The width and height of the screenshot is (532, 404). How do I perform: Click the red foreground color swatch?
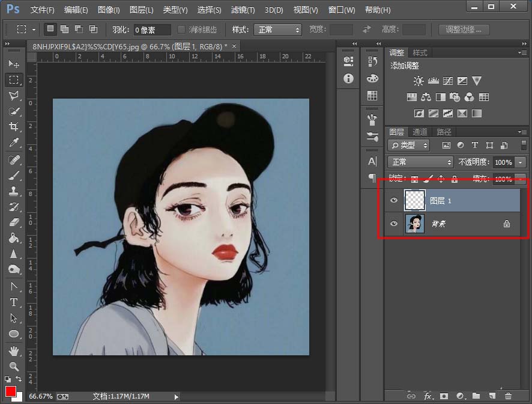coord(11,391)
